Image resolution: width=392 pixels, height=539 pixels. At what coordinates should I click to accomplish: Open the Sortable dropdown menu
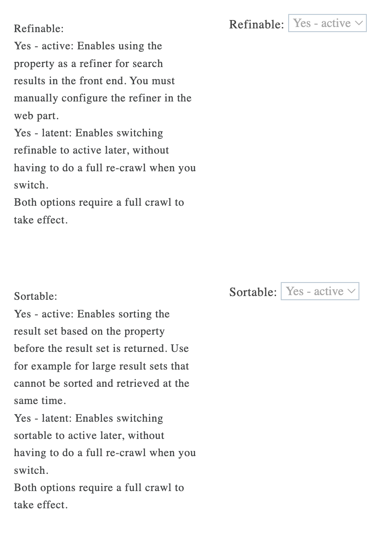320,291
